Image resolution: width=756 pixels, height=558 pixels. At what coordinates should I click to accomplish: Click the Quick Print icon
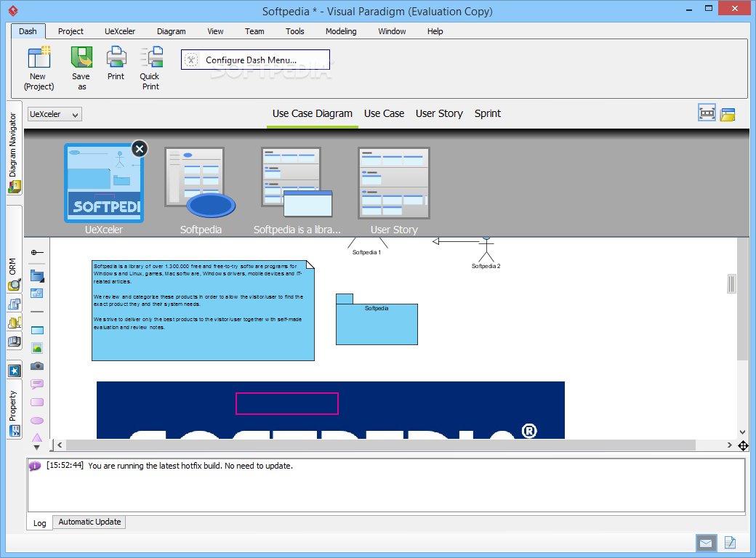click(x=150, y=68)
